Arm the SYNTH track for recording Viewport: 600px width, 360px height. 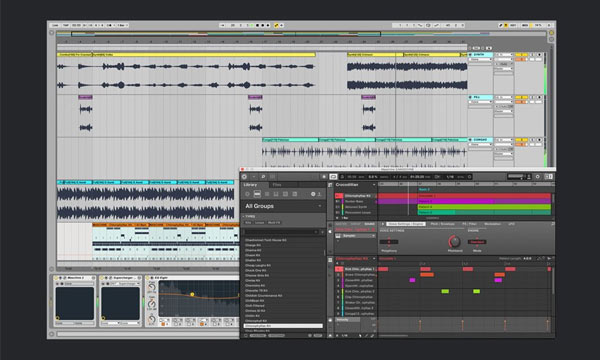coord(539,55)
